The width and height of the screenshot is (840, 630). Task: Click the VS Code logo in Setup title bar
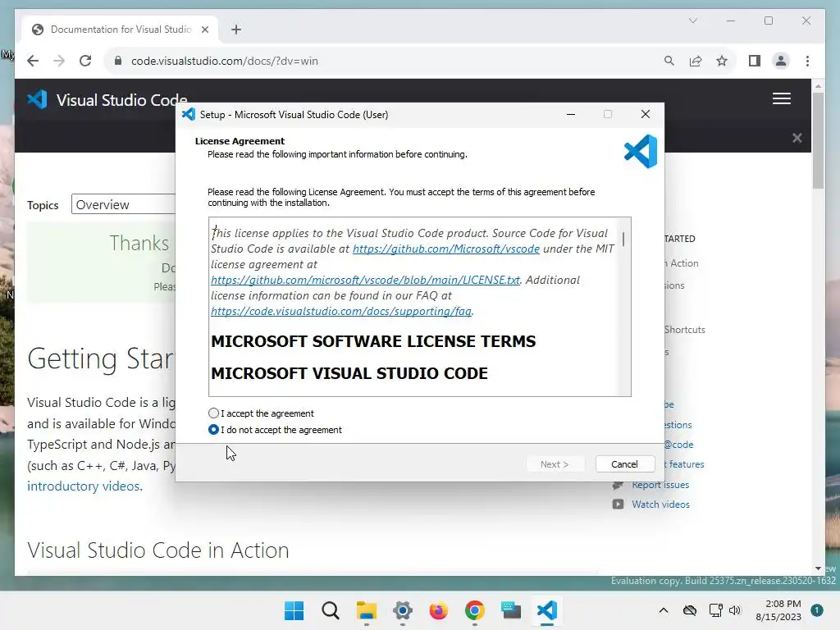click(189, 114)
